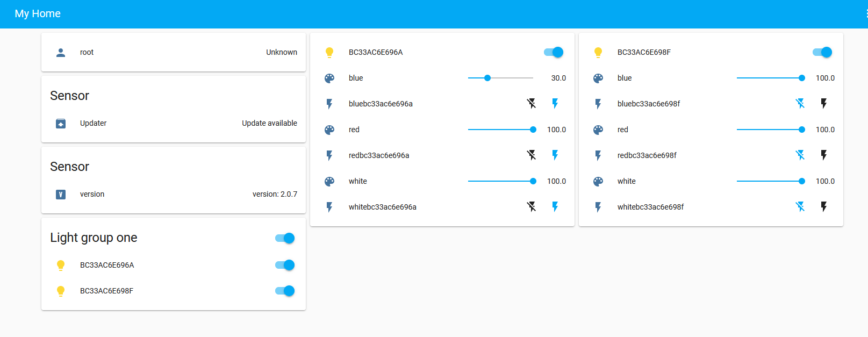The image size is (868, 337).
Task: Turn off whitebc33ac6e696a with flash-off icon
Action: click(532, 206)
